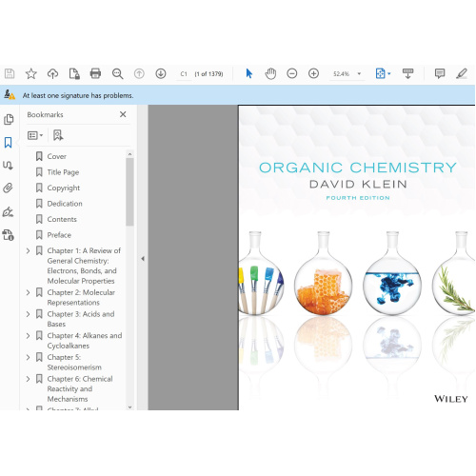Open the attachments paperclip panel
This screenshot has width=476, height=476.
(9, 188)
